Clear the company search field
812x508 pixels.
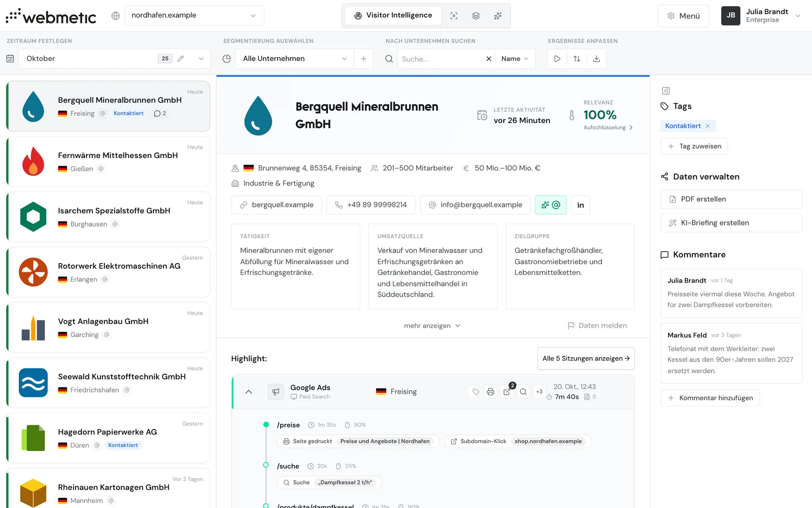489,59
